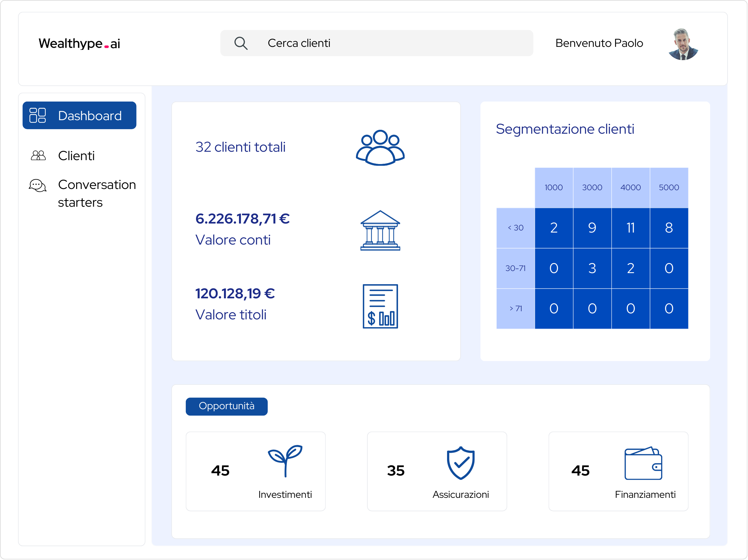Click the Clienti sidebar people icon
The width and height of the screenshot is (748, 560).
click(x=38, y=155)
